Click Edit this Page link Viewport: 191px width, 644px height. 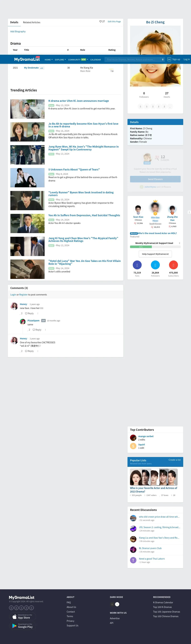(114, 21)
